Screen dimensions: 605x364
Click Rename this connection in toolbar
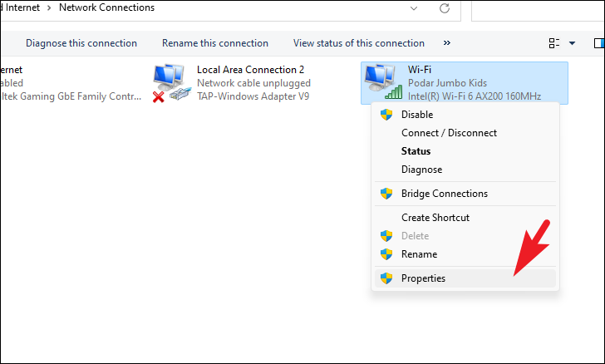pyautogui.click(x=215, y=43)
